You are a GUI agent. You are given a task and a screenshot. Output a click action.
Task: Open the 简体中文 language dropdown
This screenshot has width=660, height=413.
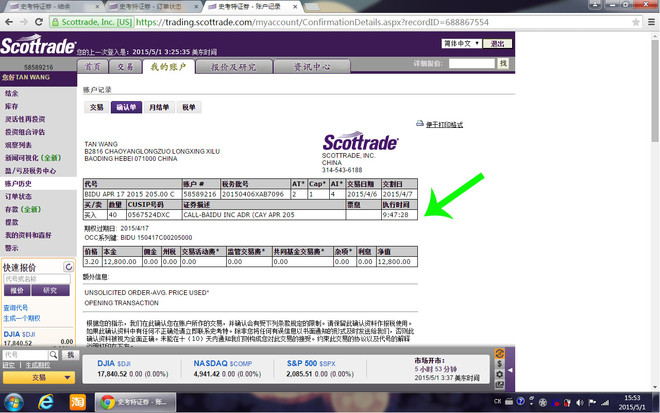461,43
